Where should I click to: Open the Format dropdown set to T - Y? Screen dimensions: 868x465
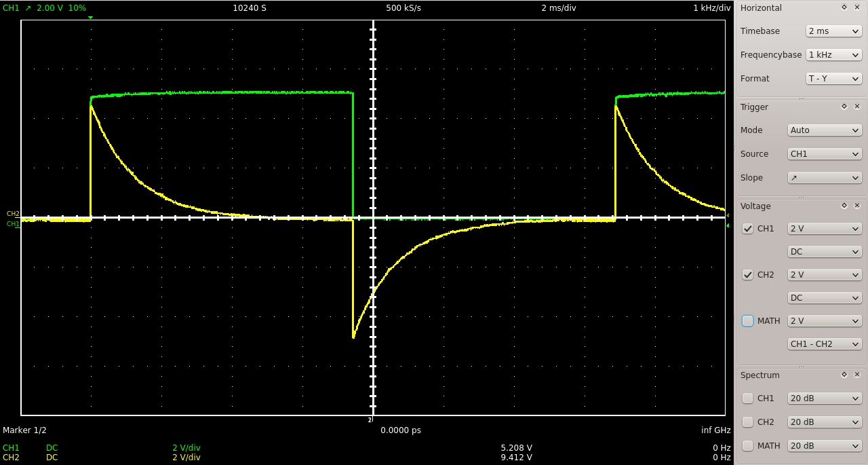click(833, 79)
